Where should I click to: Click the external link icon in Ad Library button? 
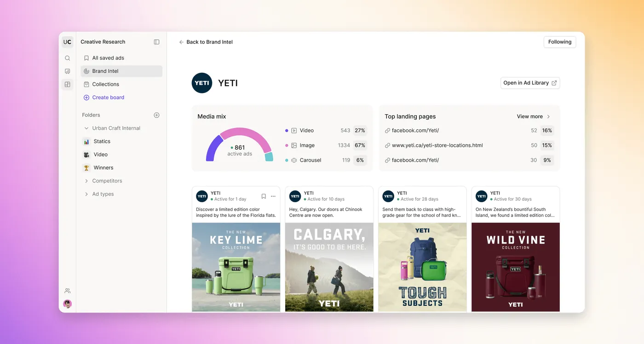pyautogui.click(x=554, y=83)
